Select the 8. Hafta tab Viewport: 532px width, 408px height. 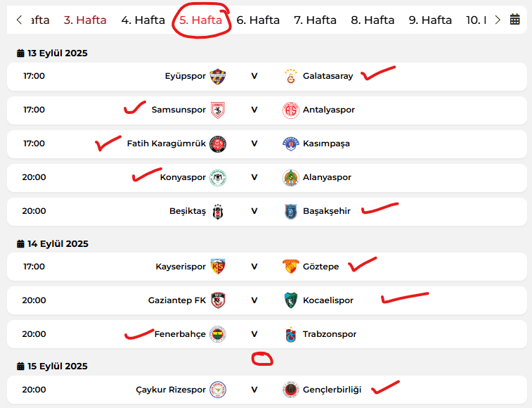tap(372, 20)
